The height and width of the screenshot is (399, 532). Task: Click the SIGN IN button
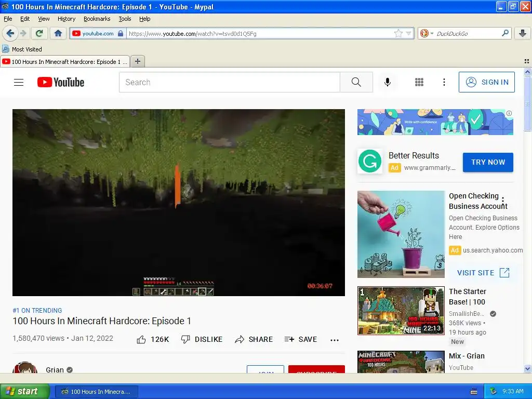coord(486,82)
